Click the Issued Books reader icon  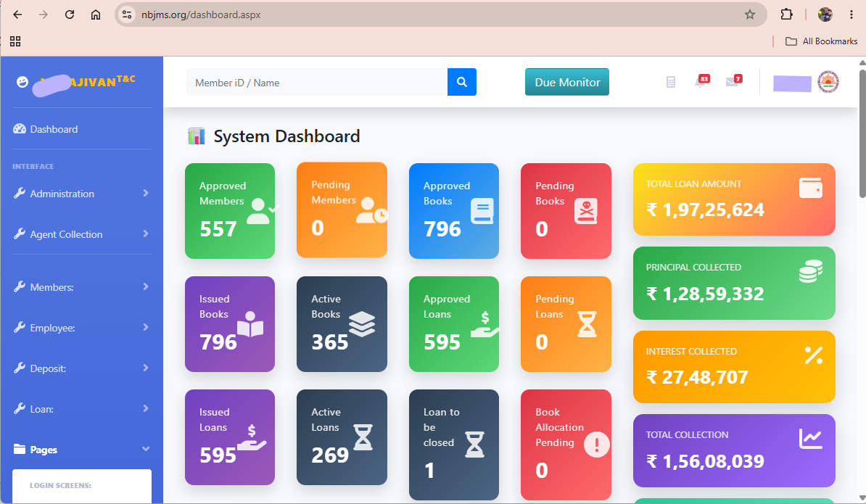250,325
